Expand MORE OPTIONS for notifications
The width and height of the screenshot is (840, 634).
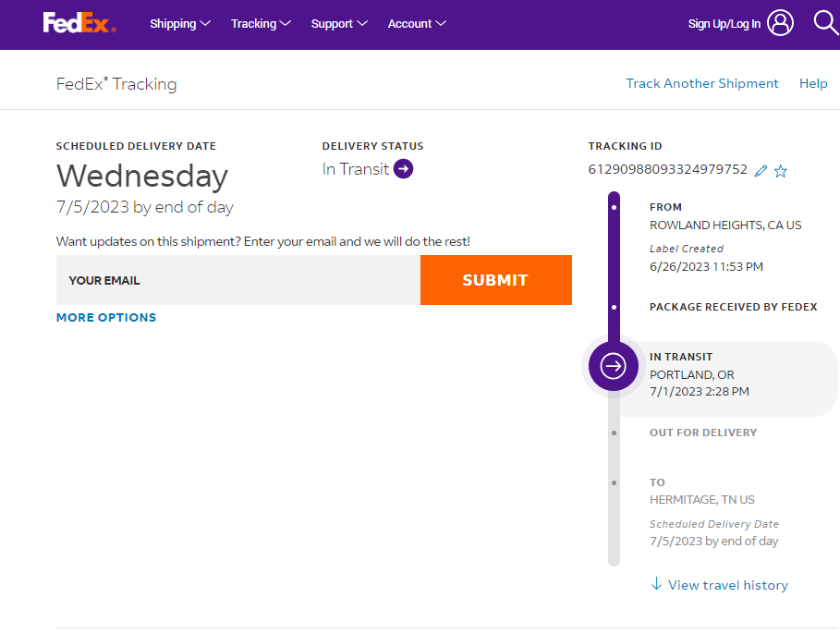tap(106, 317)
